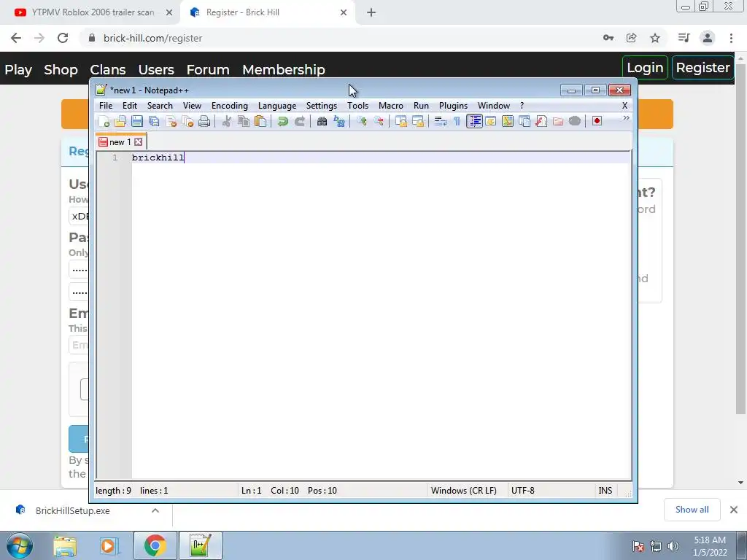The image size is (747, 560).
Task: Open the question mark help menu
Action: click(522, 105)
